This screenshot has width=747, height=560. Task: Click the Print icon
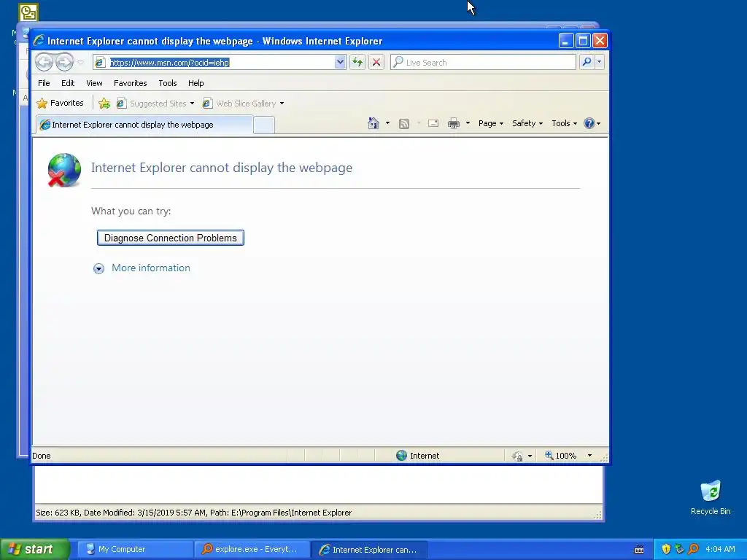(454, 123)
